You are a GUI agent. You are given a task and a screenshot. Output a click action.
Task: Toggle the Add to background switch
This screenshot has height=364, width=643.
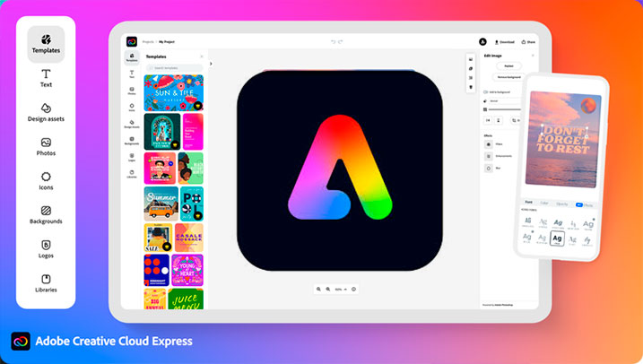click(x=485, y=92)
